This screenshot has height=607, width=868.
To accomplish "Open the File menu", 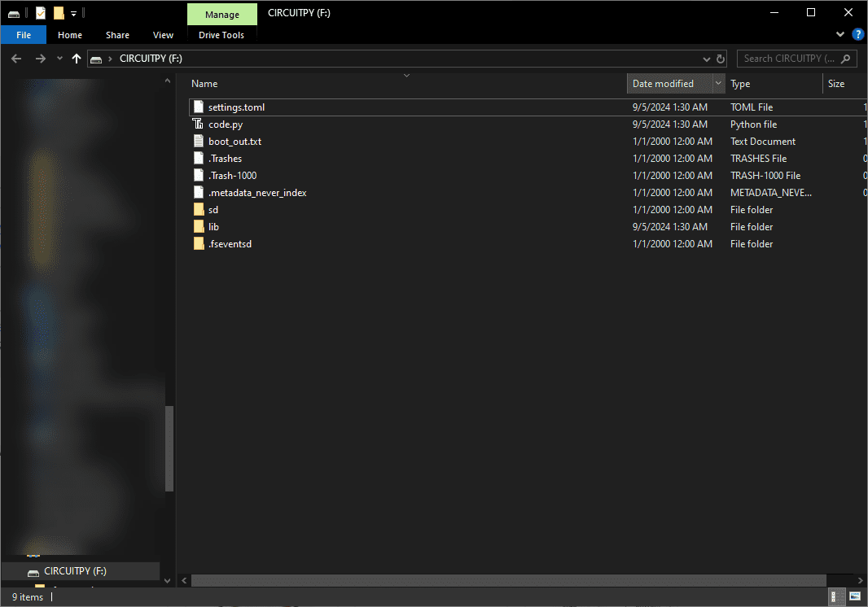I will click(24, 35).
